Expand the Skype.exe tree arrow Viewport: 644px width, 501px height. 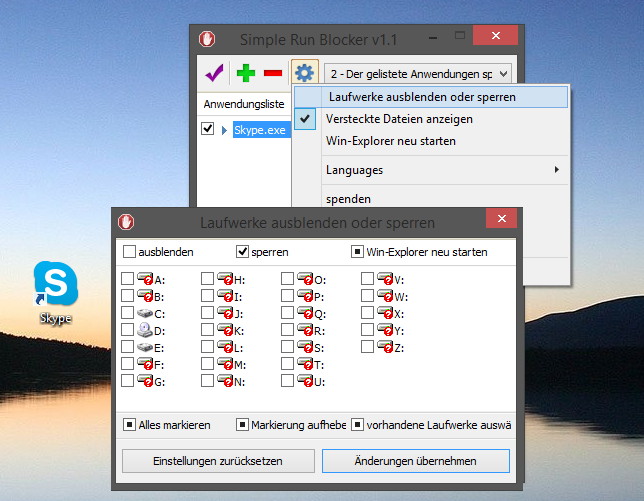224,130
